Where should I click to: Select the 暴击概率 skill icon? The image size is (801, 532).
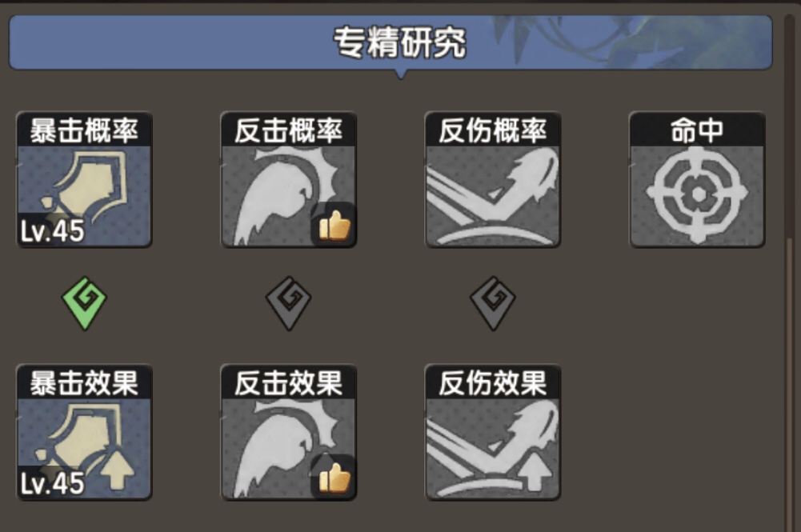coord(84,180)
